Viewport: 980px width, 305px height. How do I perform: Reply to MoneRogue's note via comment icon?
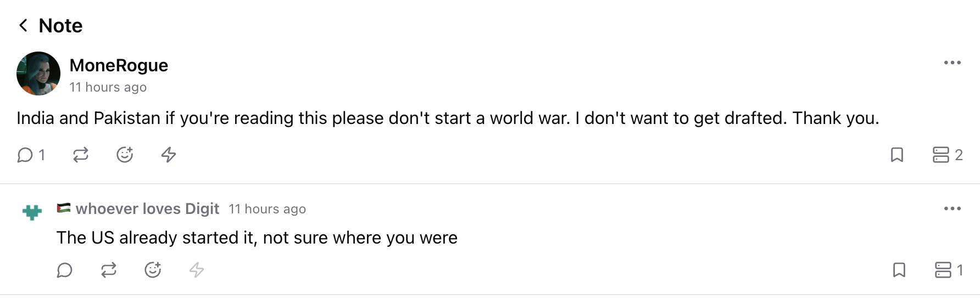[x=25, y=155]
